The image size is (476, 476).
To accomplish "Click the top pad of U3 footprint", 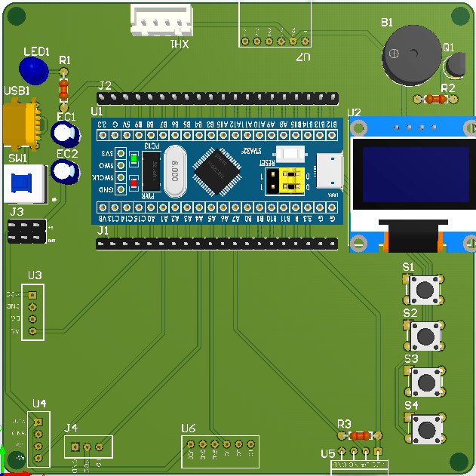I will (32, 295).
